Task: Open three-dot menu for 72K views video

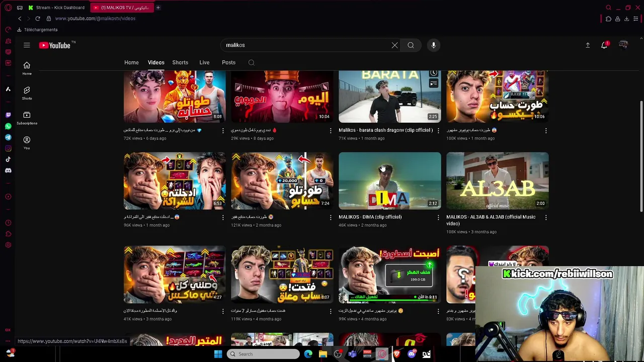Action: point(223,131)
